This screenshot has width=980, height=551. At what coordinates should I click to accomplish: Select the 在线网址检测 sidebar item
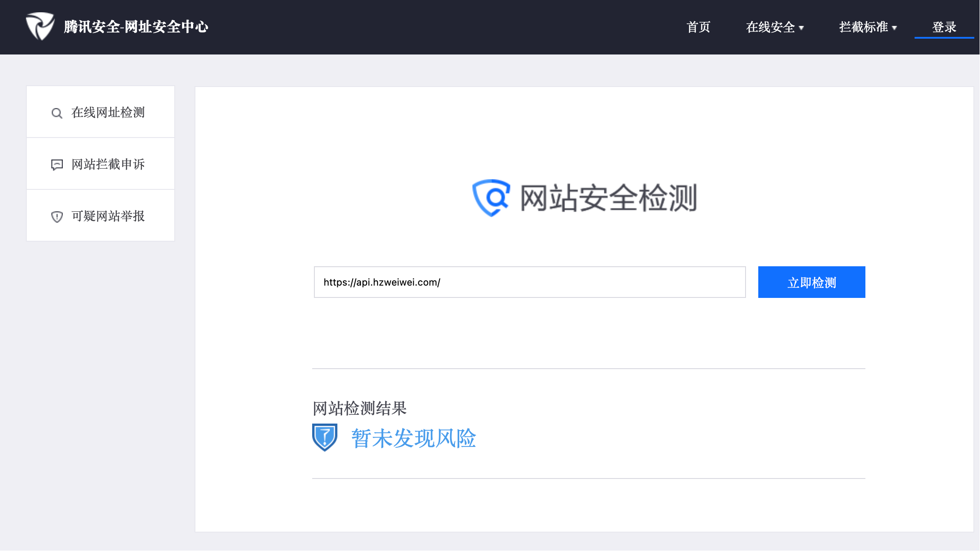pyautogui.click(x=108, y=112)
